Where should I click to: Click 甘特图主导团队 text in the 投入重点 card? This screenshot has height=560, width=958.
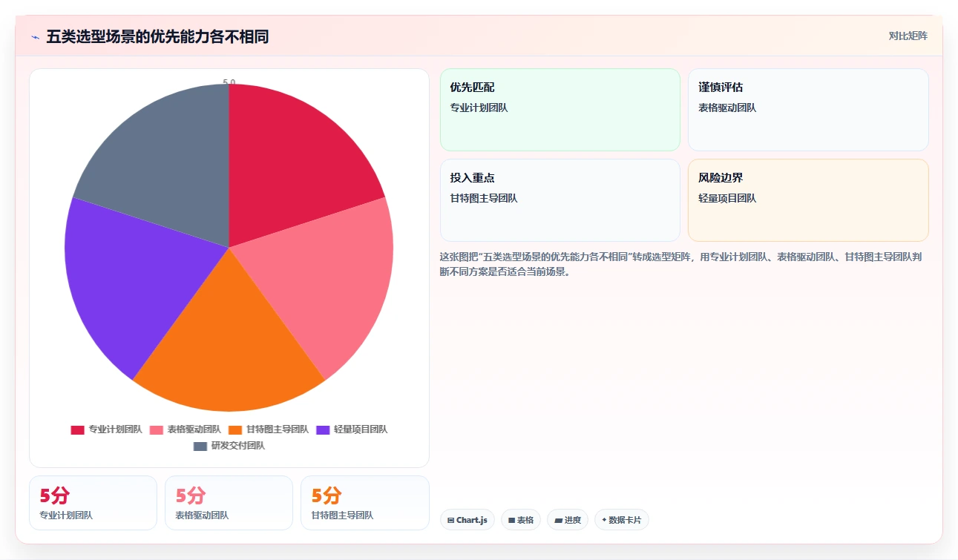484,198
